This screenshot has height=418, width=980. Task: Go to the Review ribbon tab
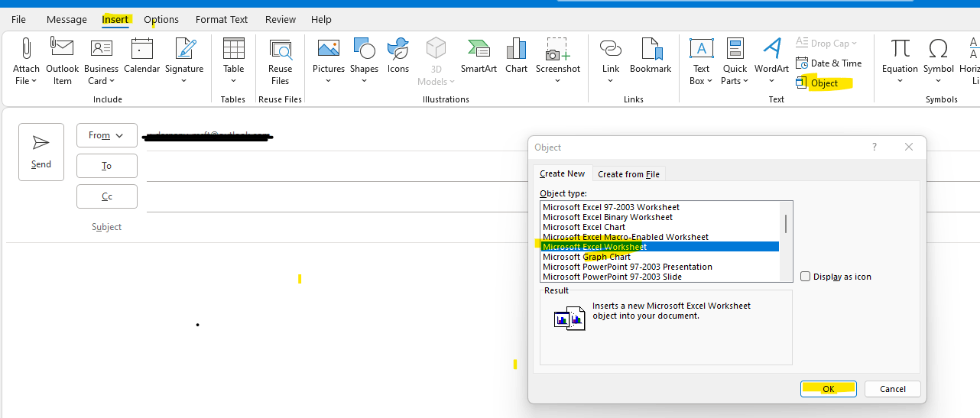click(281, 19)
